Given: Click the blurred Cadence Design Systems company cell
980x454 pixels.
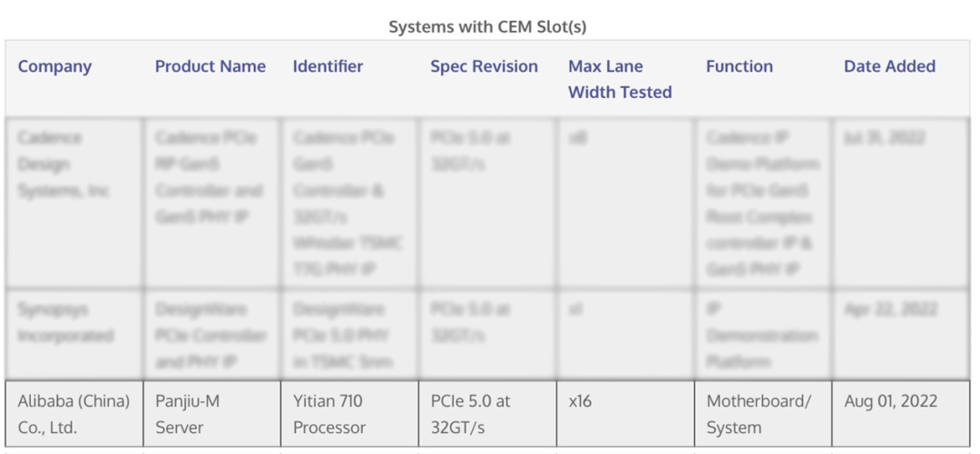Looking at the screenshot, I should (x=62, y=164).
